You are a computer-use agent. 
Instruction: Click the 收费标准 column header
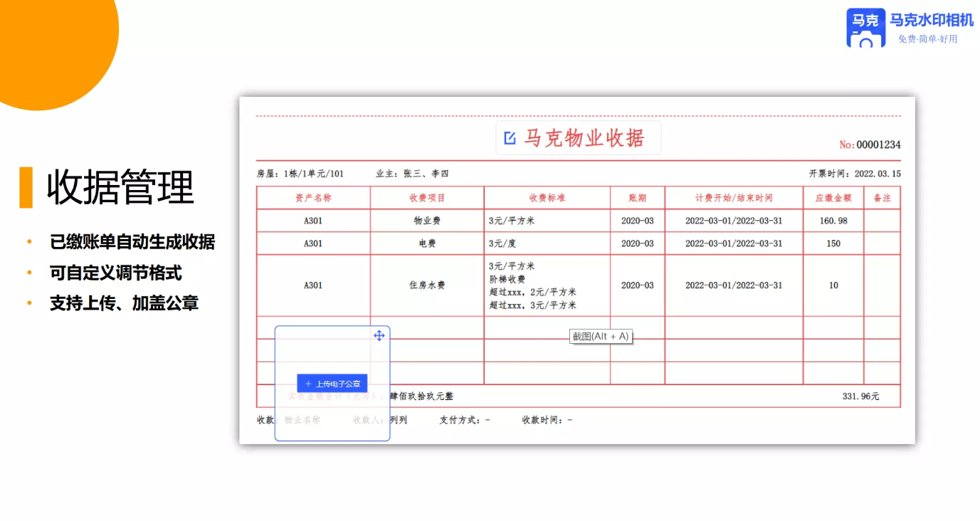pos(547,198)
